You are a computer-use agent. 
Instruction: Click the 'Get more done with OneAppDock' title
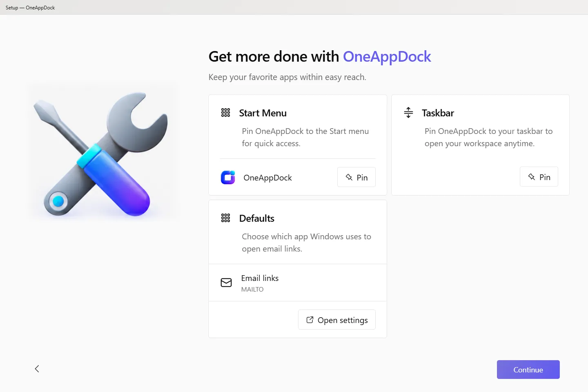pos(320,57)
